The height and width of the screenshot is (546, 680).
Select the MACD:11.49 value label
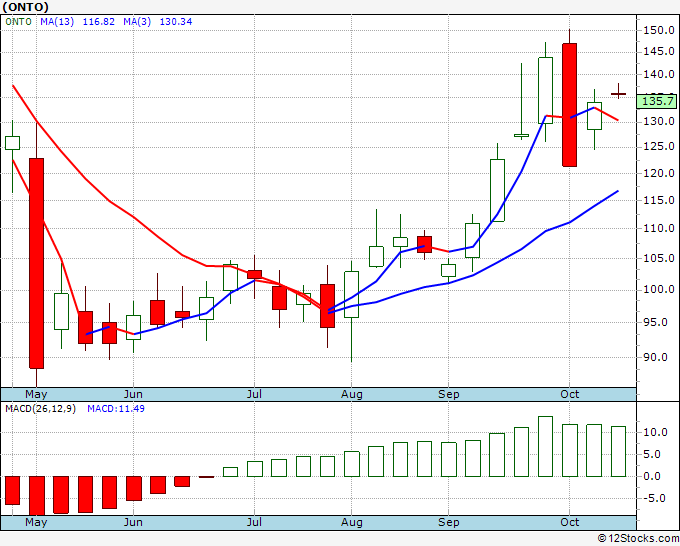point(116,409)
